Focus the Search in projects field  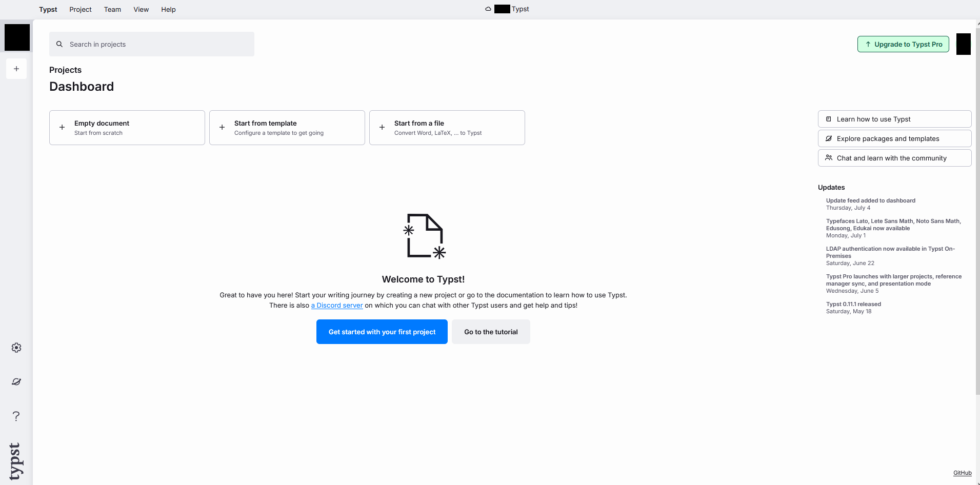tap(152, 44)
